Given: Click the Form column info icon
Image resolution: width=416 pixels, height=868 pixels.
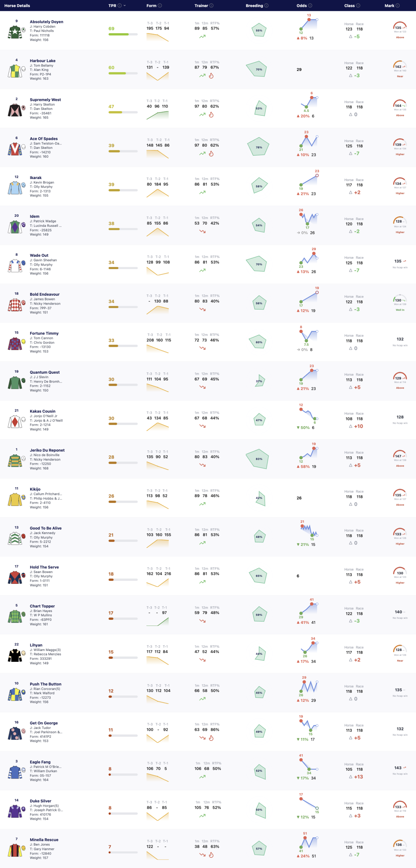Looking at the screenshot, I should (x=160, y=5).
